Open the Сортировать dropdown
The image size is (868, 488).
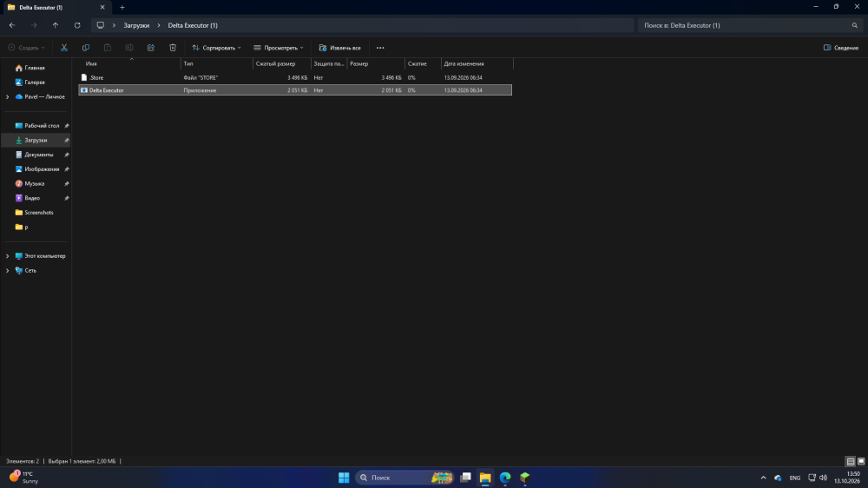216,48
